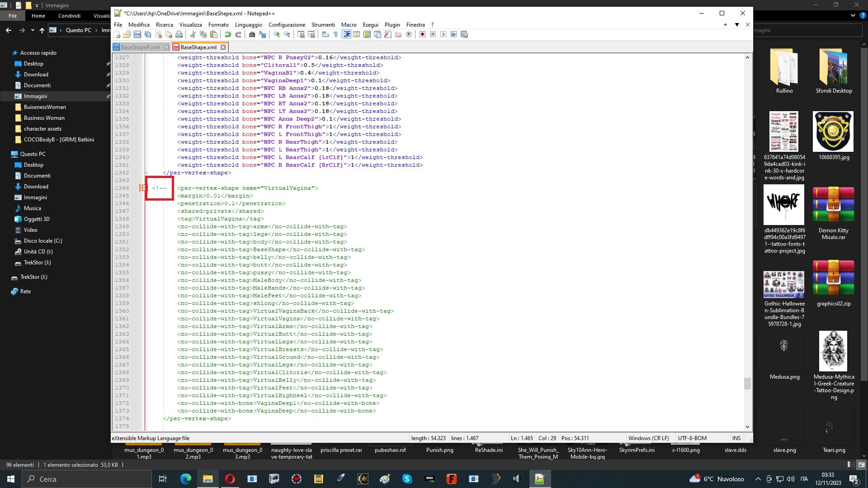Collapse the Questo PC tree node
868x488 pixels.
(x=6, y=154)
